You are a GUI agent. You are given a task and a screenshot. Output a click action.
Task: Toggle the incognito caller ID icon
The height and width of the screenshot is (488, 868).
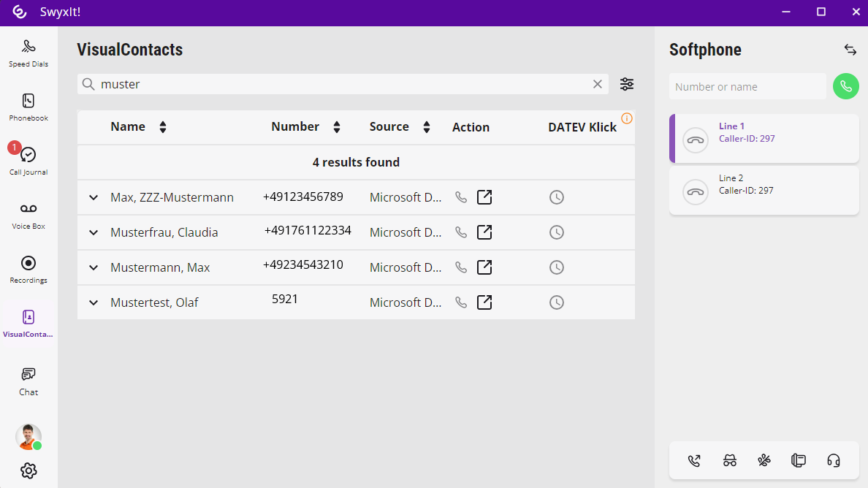point(730,460)
